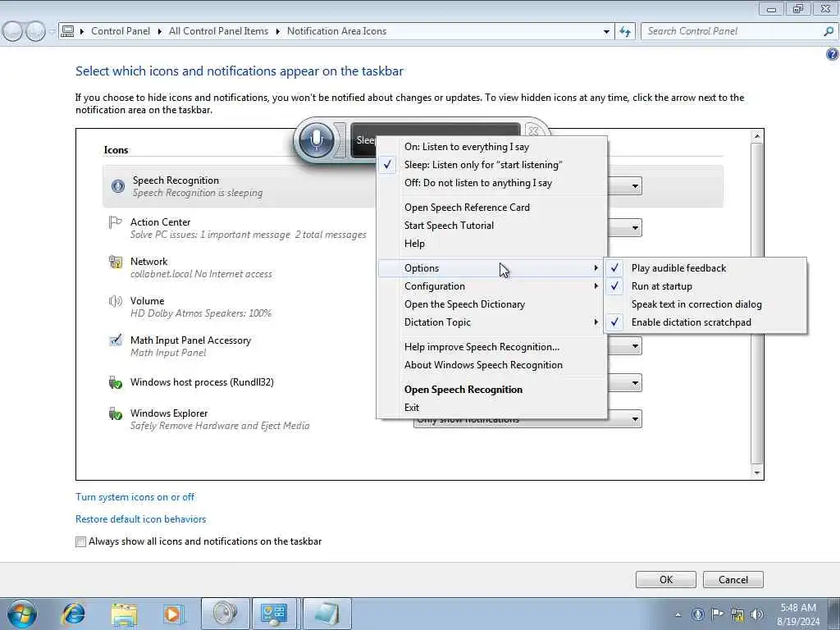Open the Windows Start button
Screen dimensions: 840x630
pyautogui.click(x=22, y=614)
